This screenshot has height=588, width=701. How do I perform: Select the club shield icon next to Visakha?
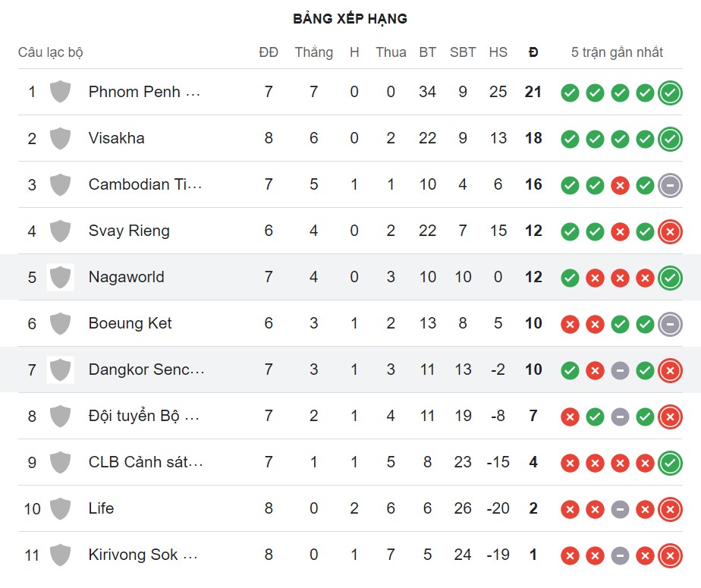60,138
